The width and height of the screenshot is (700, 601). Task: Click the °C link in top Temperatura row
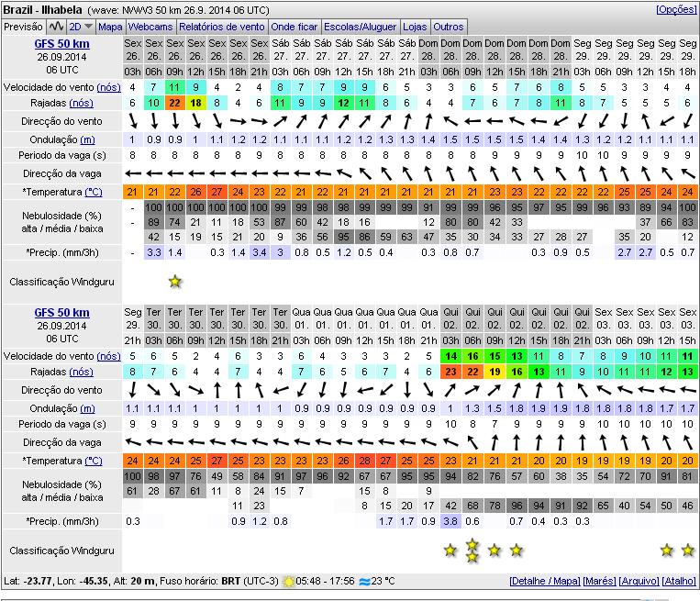click(x=94, y=192)
